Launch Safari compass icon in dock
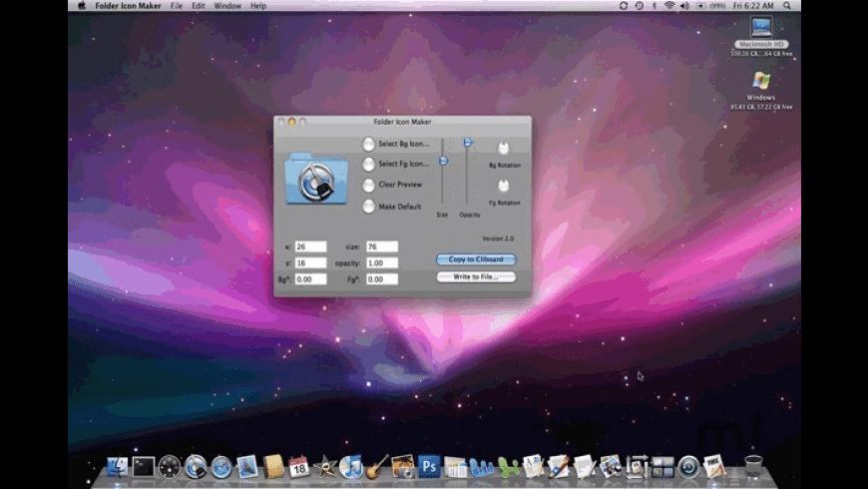Screen dimensions: 868x489 (x=220, y=467)
